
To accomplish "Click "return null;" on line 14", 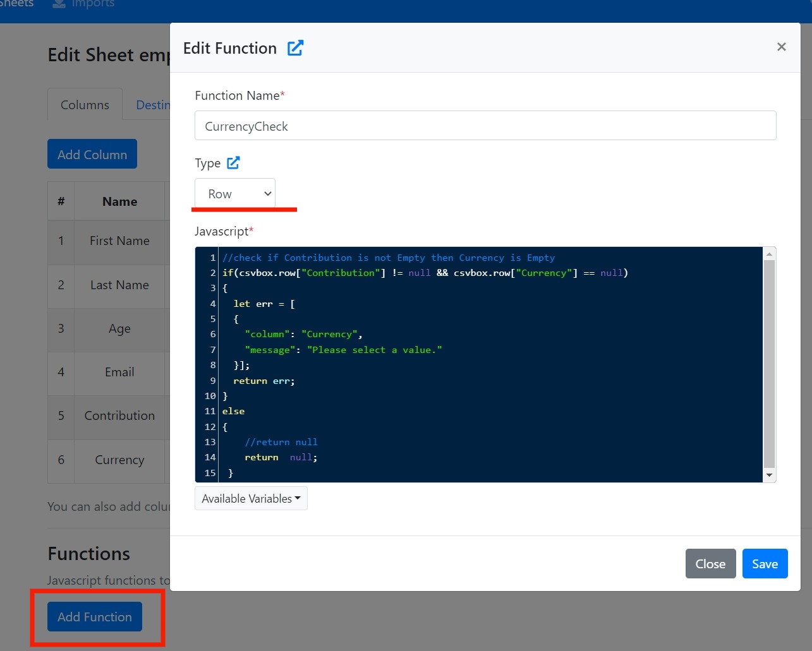I will point(281,457).
